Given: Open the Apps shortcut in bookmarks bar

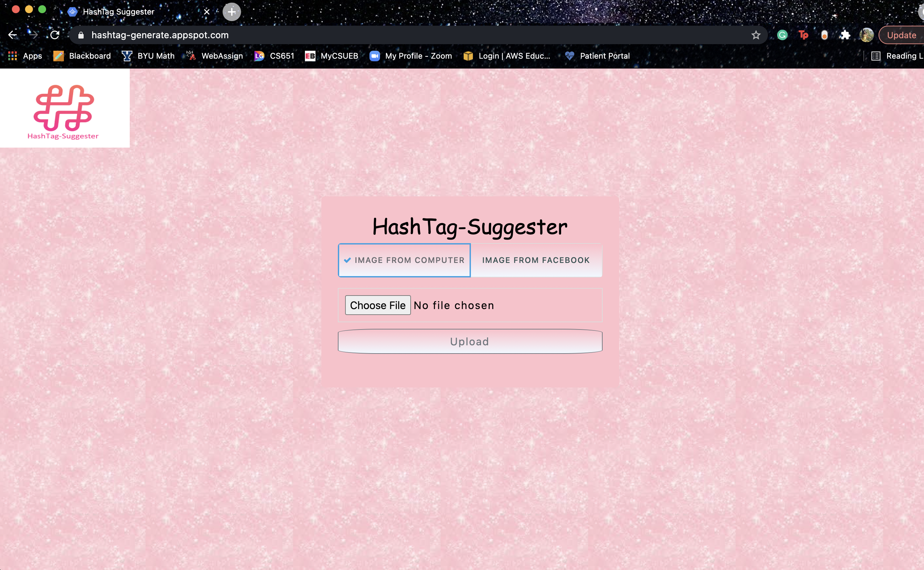Looking at the screenshot, I should click(x=25, y=56).
